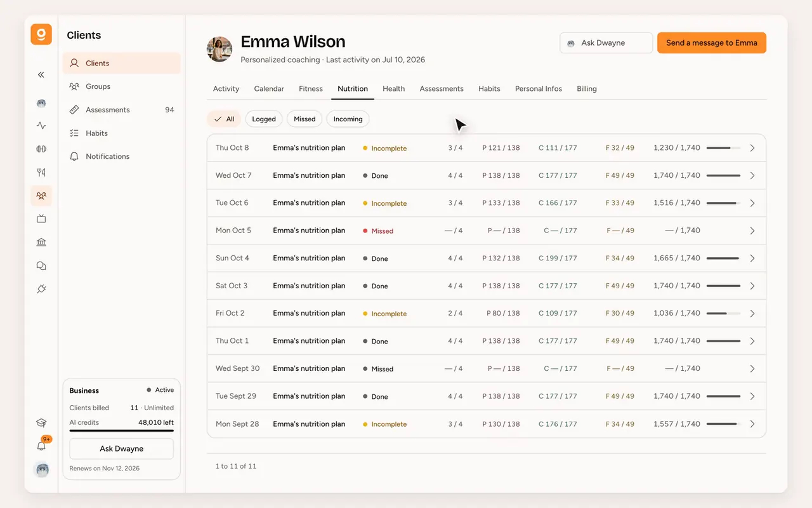The image size is (812, 508).
Task: Expand the Thu Oct 8 row chevron
Action: point(752,148)
